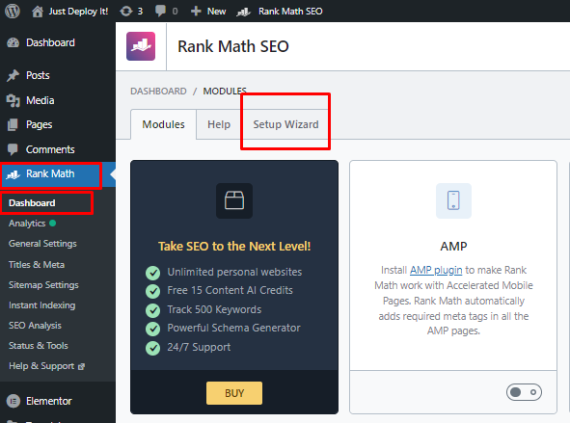Click the AMP mobile phone icon
570x423 pixels.
point(453,201)
